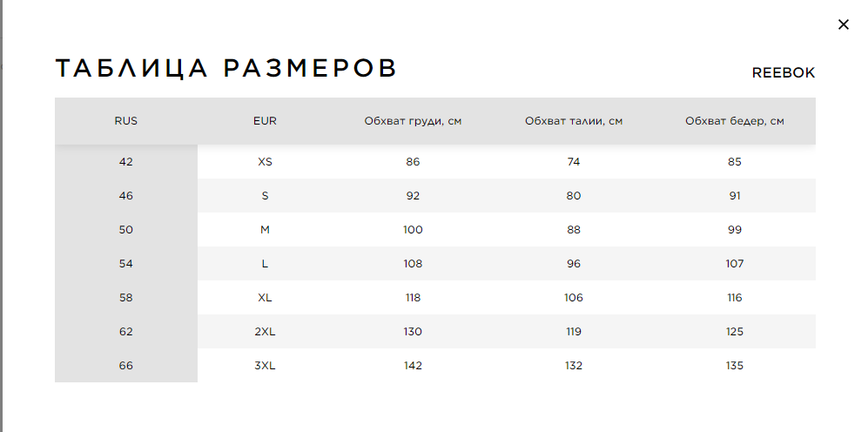868x432 pixels.
Task: Select RUS size 54 cell
Action: tap(126, 264)
